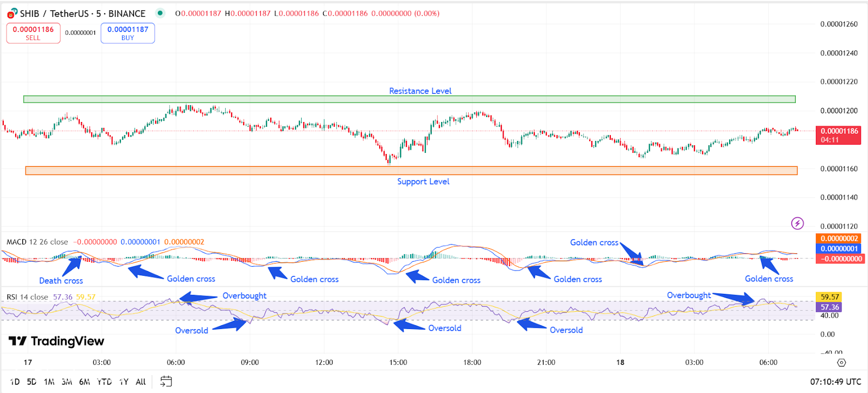Click the spread value 0.00000001
The width and height of the screenshot is (868, 393).
click(x=80, y=33)
